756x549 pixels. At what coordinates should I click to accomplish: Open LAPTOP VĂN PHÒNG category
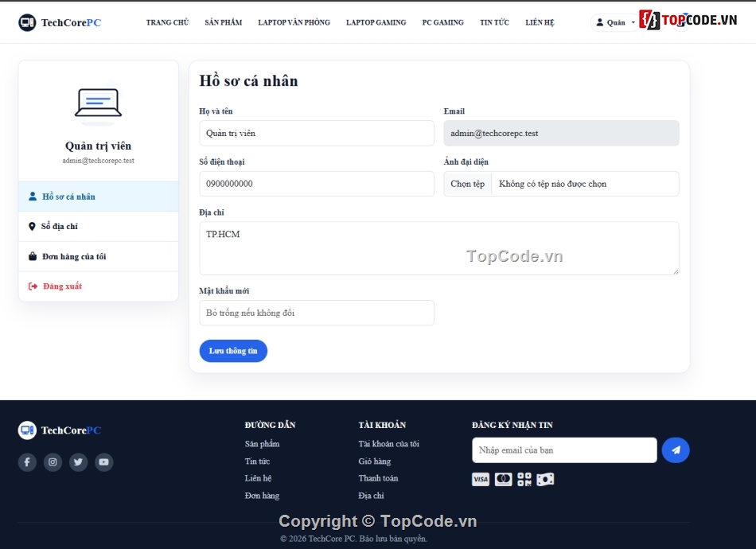click(x=294, y=22)
